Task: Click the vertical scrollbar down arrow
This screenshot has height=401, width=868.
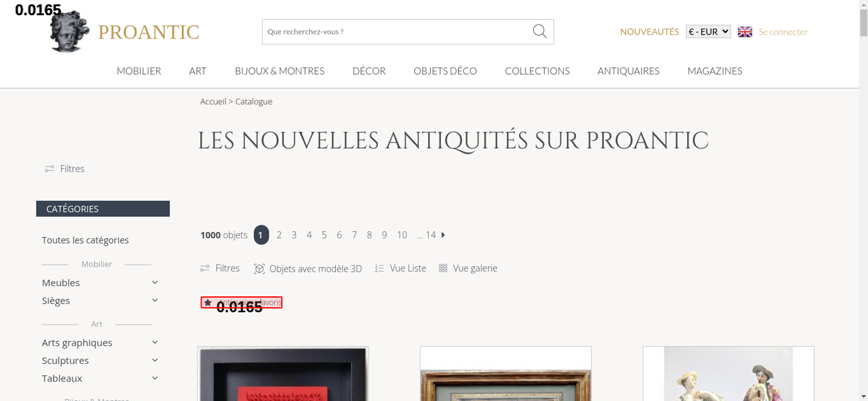Action: (863, 397)
